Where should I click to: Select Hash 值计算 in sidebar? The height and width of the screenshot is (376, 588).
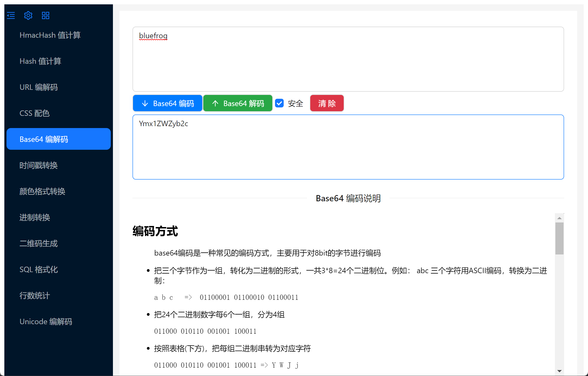click(40, 61)
